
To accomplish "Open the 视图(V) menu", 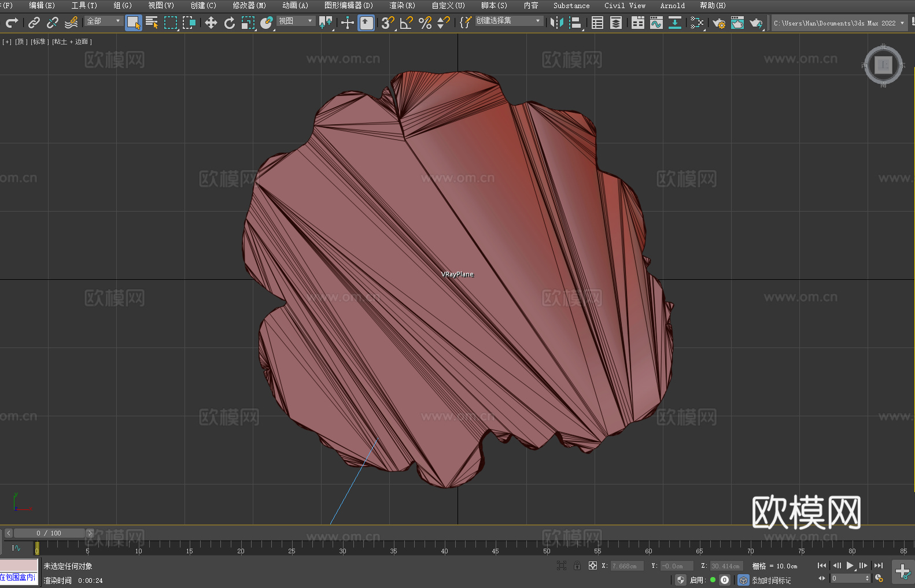I will point(161,5).
